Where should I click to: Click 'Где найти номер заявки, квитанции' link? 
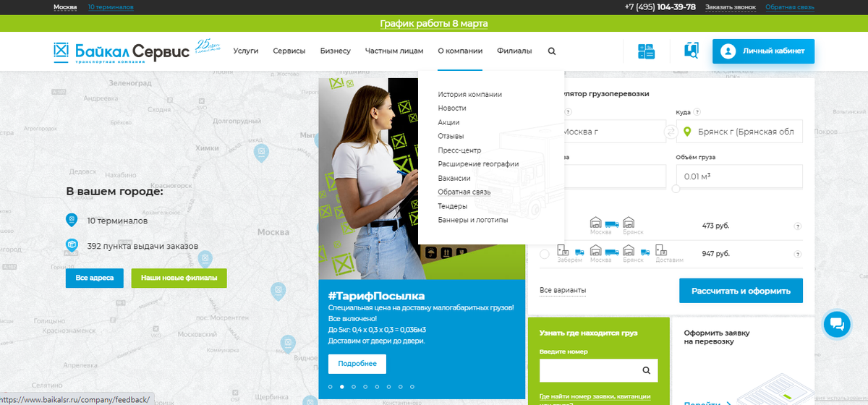pos(595,398)
